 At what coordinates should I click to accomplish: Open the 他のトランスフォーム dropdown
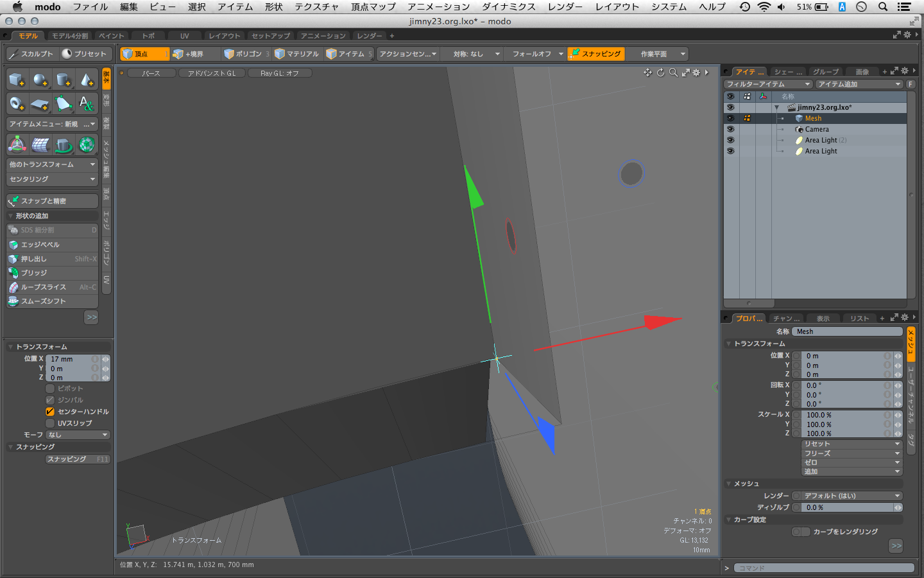point(53,164)
